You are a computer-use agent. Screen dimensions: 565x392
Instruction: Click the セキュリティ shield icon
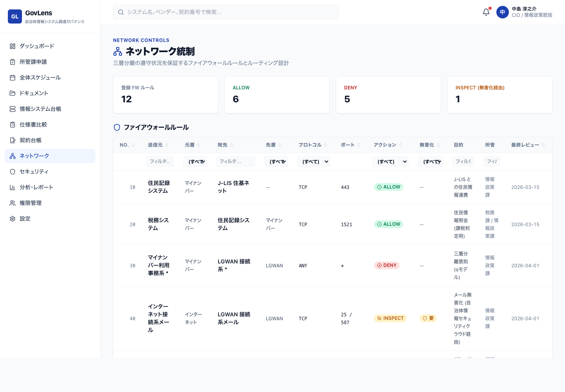point(13,172)
